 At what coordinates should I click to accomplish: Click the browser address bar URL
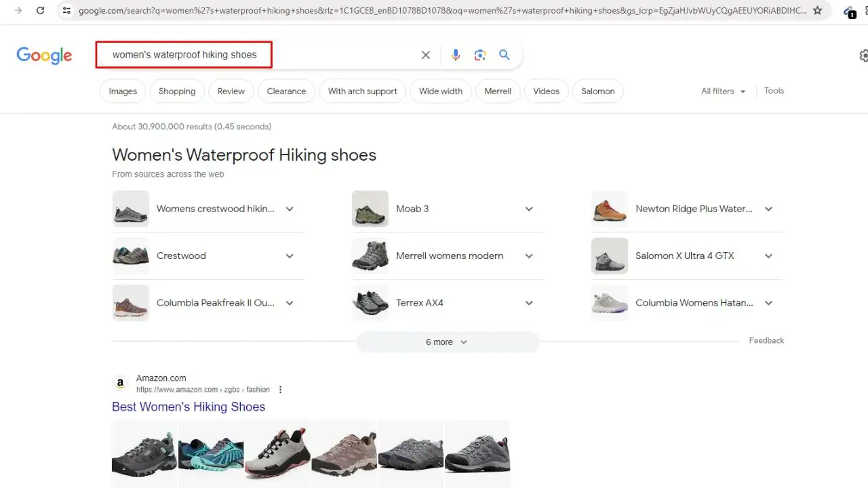tap(442, 10)
